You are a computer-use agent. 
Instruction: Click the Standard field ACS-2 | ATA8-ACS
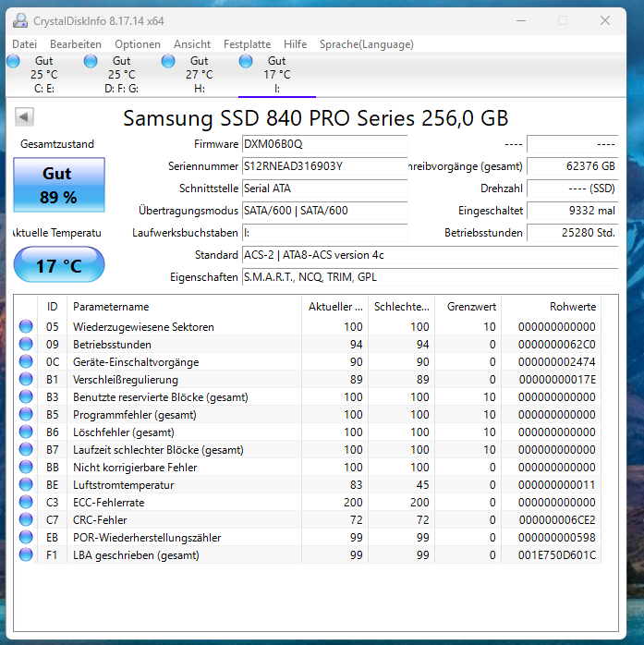pos(431,255)
